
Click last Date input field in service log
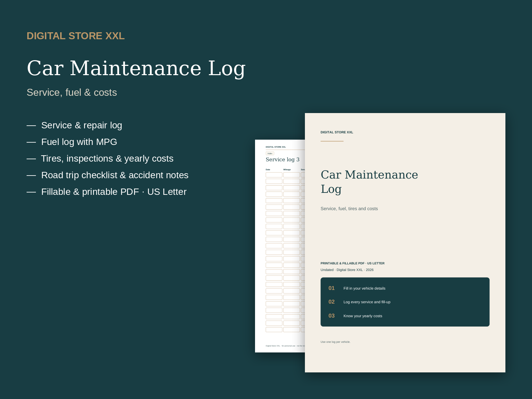pyautogui.click(x=274, y=330)
